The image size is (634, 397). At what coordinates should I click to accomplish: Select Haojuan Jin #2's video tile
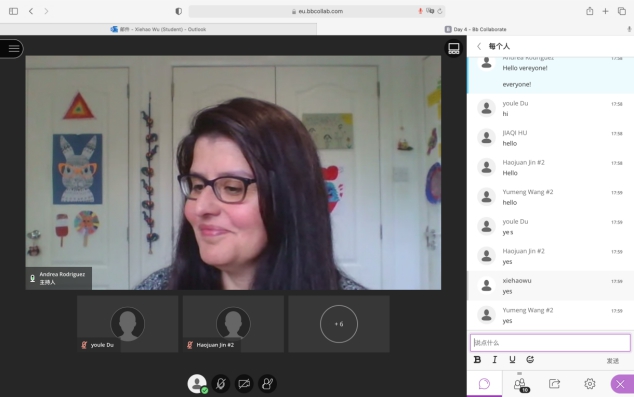(x=233, y=324)
